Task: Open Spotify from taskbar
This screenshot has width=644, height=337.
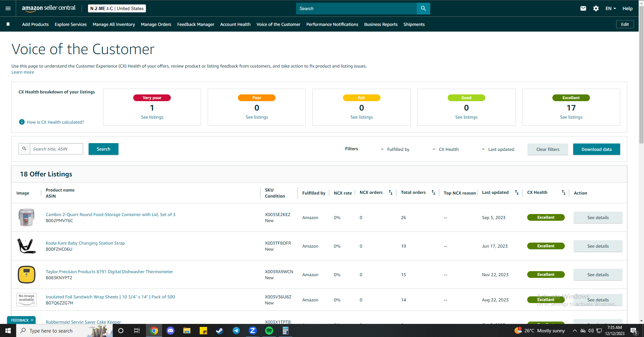Action: (x=269, y=331)
